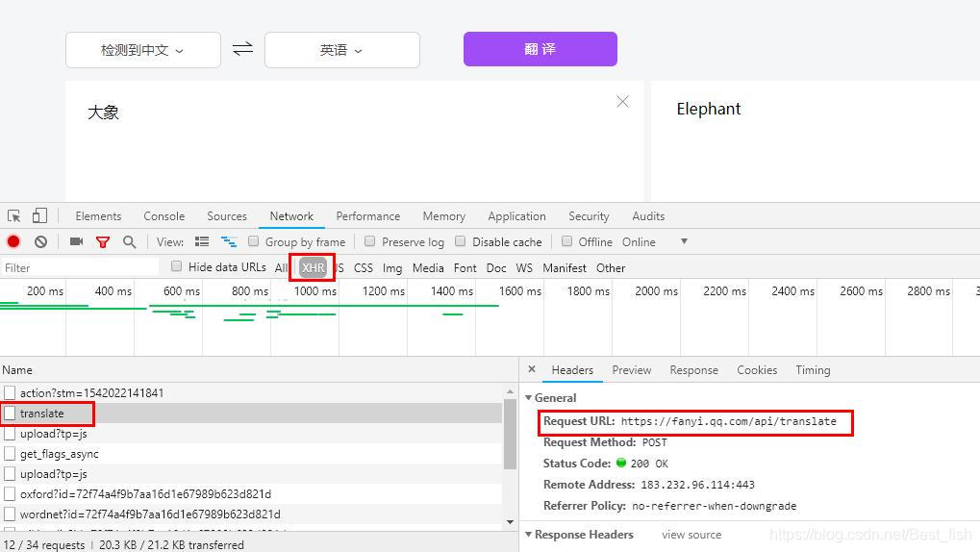The width and height of the screenshot is (980, 552).
Task: Click into the network Filter text field
Action: tap(80, 267)
